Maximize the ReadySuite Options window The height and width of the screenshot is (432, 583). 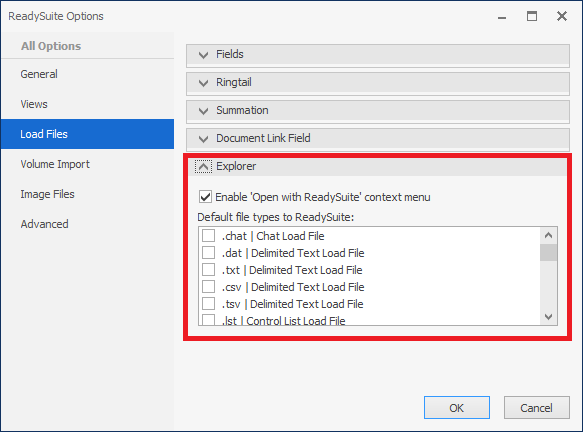click(x=532, y=16)
